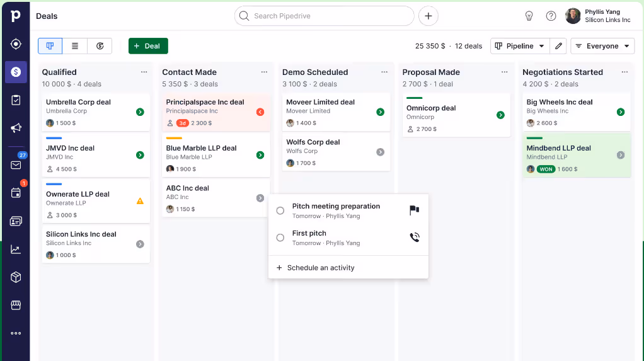Open Activities calendar icon in sidebar
644x361 pixels.
click(16, 193)
